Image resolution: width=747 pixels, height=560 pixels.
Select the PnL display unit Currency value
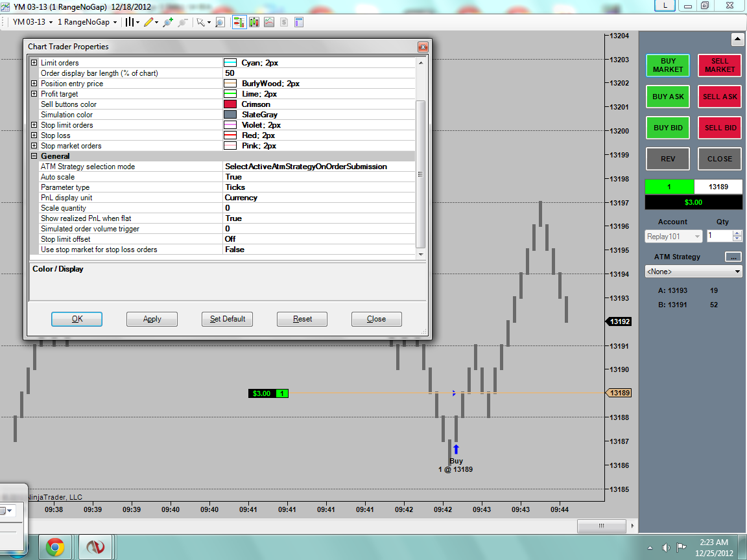(319, 198)
